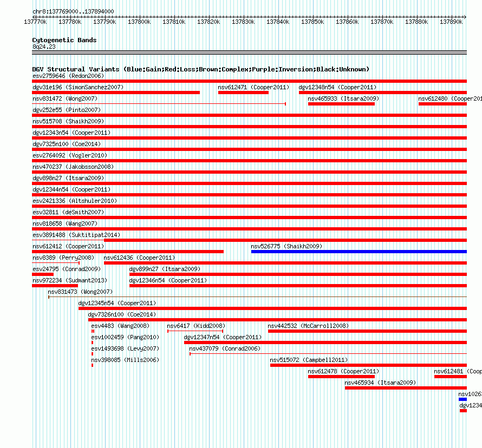The width and height of the screenshot is (482, 448).
Task: Select the nsv612471 (Cooper2011) label
Action: tap(253, 87)
